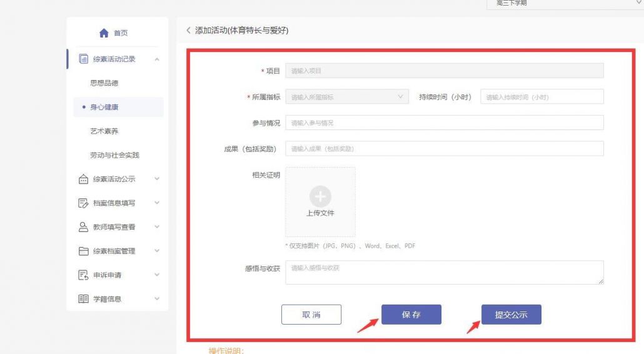
Task: Open the 所属指标 dropdown
Action: click(x=347, y=96)
